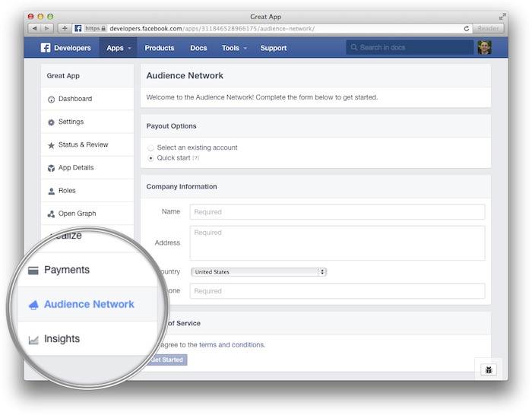Click the Phone input field
This screenshot has width=532, height=415.
337,291
